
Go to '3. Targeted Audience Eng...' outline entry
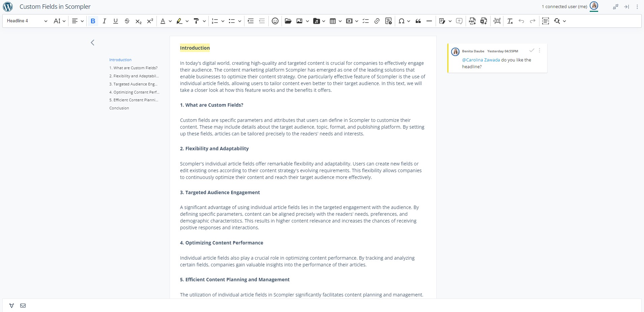click(133, 84)
